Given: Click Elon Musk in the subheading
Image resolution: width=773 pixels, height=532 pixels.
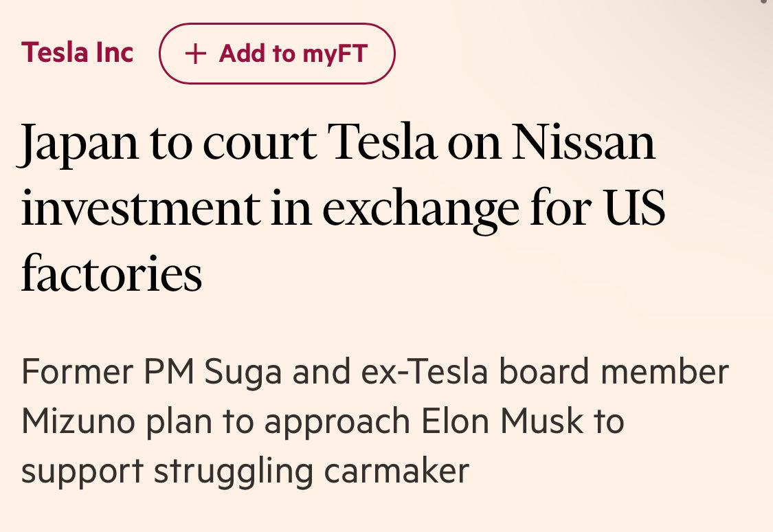Looking at the screenshot, I should 502,421.
